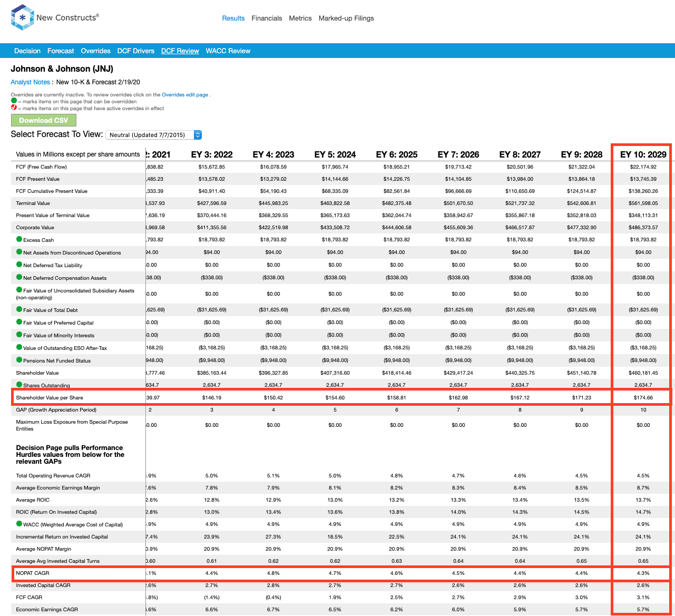This screenshot has height=616, width=675.
Task: Select the override dot for Fair Value of Preferred Capital
Action: point(19,322)
